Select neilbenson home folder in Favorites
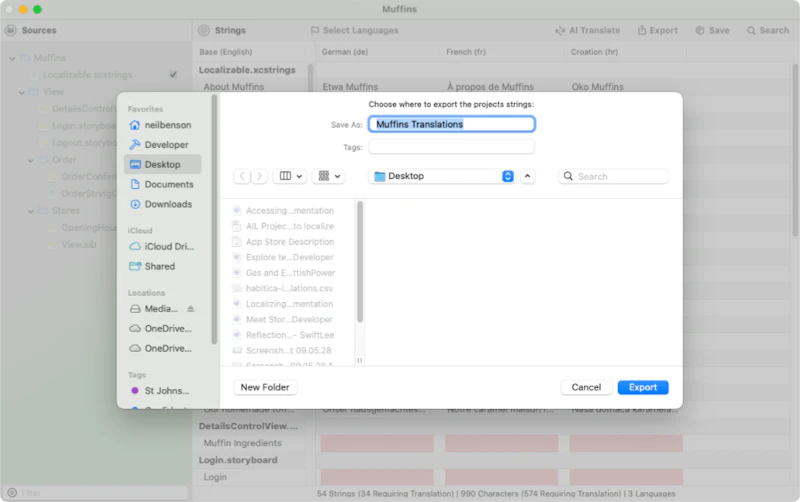Viewport: 800px width, 502px height. 162,125
